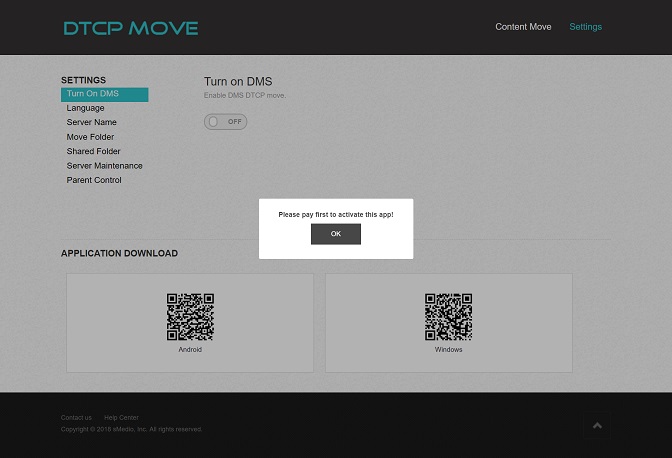Click the Application Download heading
The image size is (672, 458).
[119, 253]
